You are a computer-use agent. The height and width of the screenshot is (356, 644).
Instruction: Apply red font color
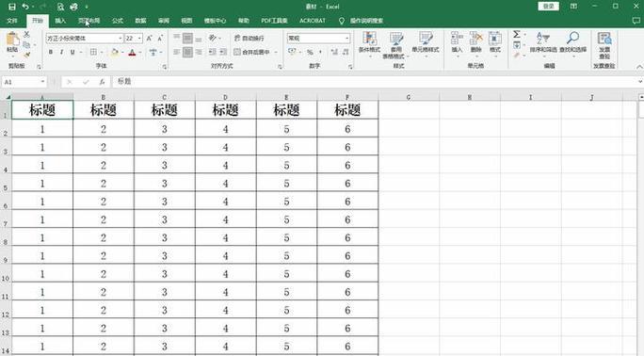click(132, 52)
